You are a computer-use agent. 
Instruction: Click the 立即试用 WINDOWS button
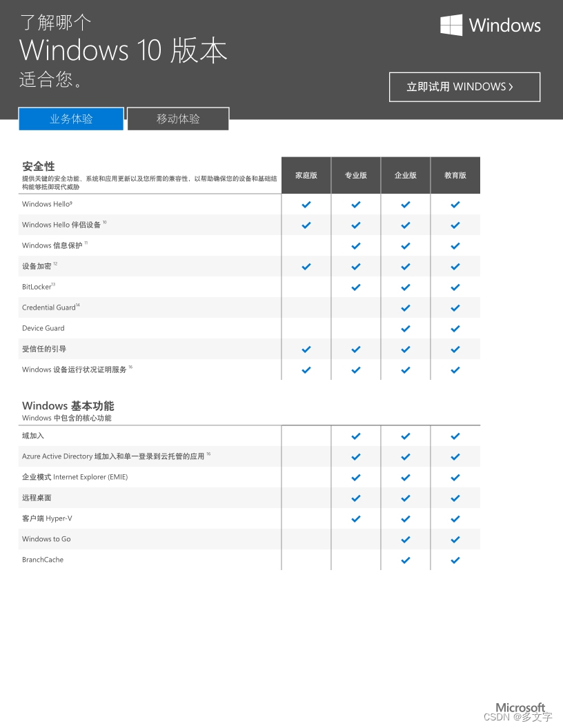tap(464, 87)
